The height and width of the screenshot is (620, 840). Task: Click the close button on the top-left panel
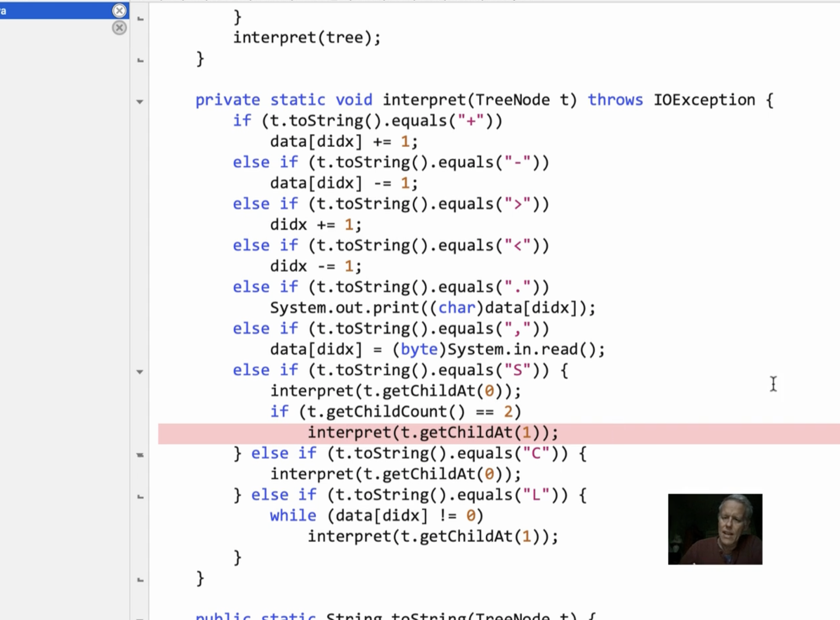coord(119,10)
